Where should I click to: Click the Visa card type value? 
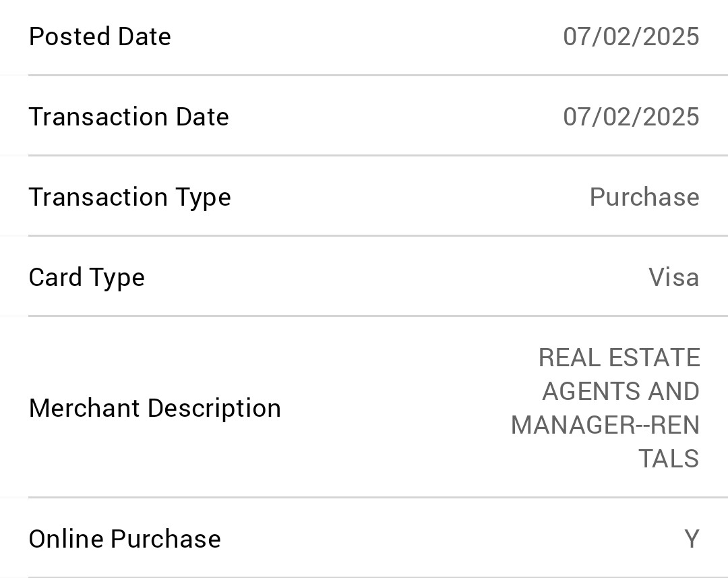coord(673,277)
